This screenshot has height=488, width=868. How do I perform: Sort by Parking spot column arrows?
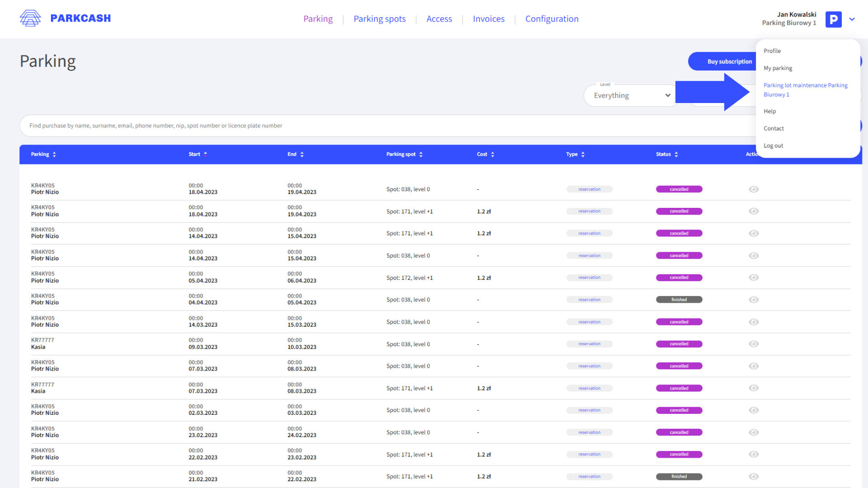(421, 155)
